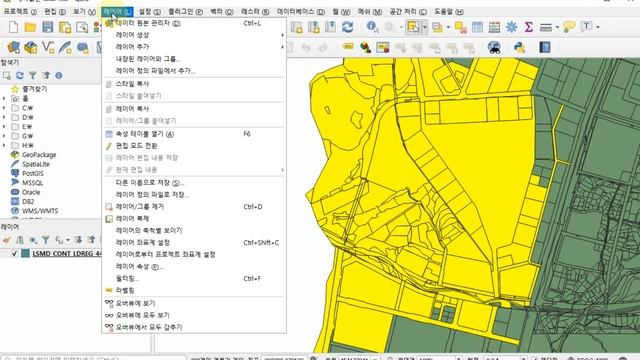Select PostGIS in the Browser tree
640x360 pixels.
coord(32,173)
